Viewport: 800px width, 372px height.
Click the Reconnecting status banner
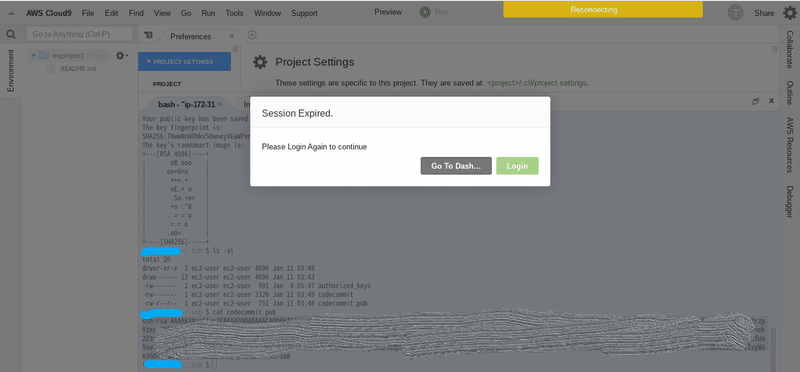(603, 9)
